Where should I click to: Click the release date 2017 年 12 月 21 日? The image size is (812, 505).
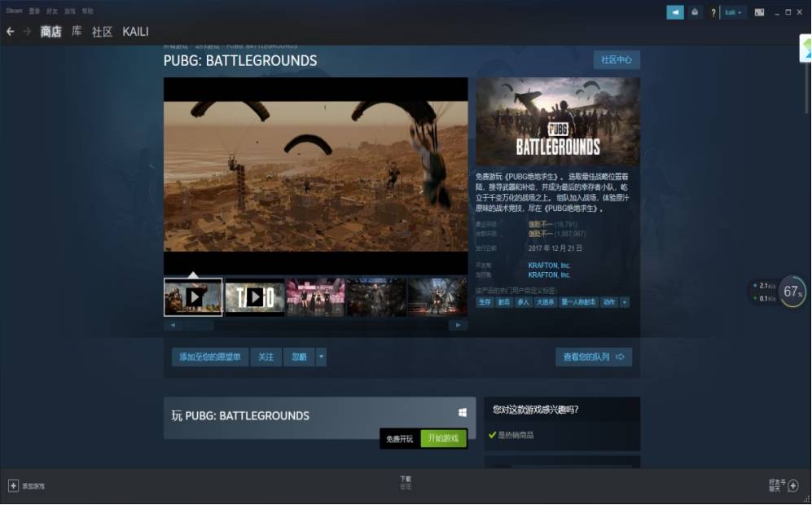click(555, 248)
